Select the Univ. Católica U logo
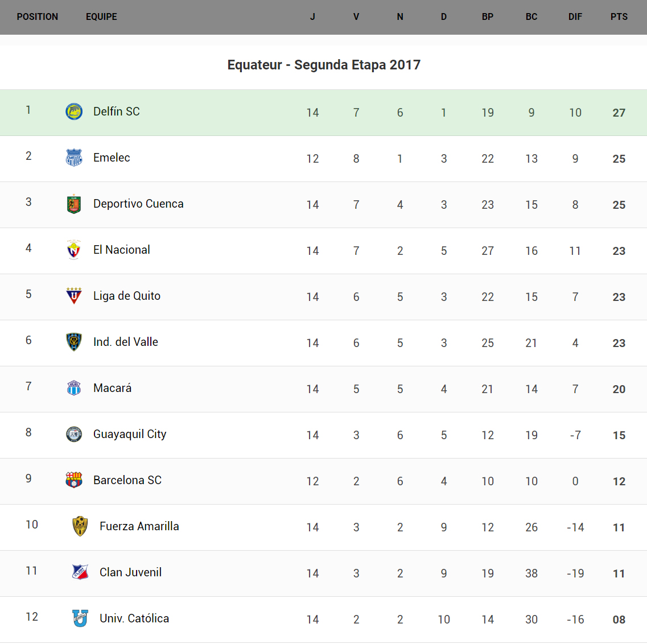Viewport: 647px width, 644px height. pyautogui.click(x=80, y=618)
